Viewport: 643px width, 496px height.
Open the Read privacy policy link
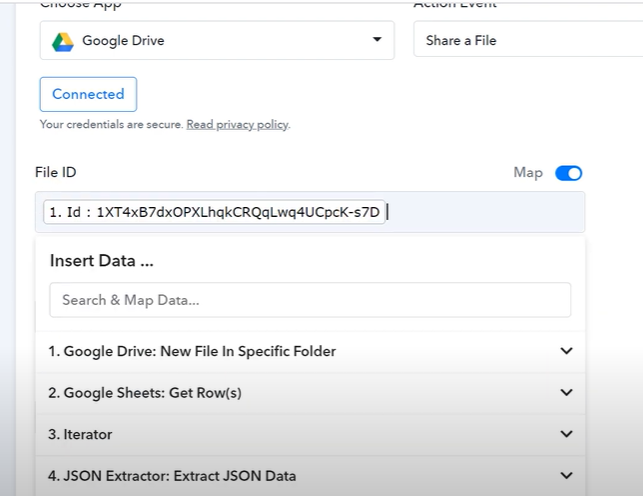point(237,125)
